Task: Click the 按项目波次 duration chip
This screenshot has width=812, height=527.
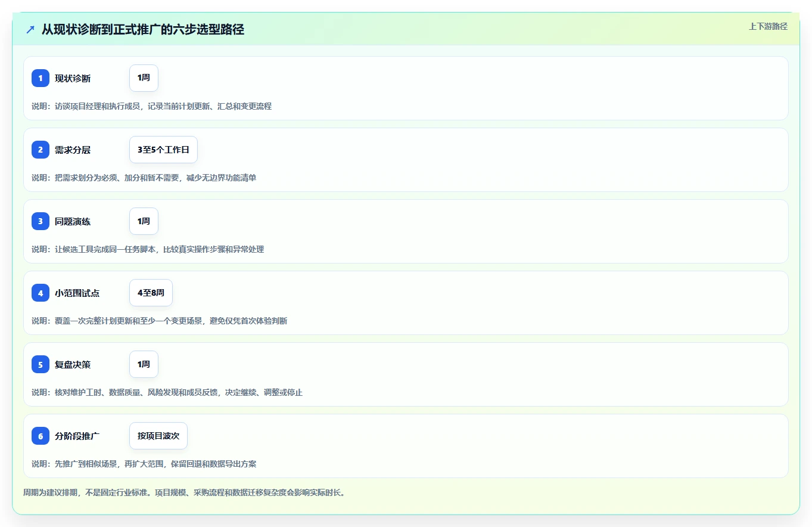Action: (x=158, y=436)
